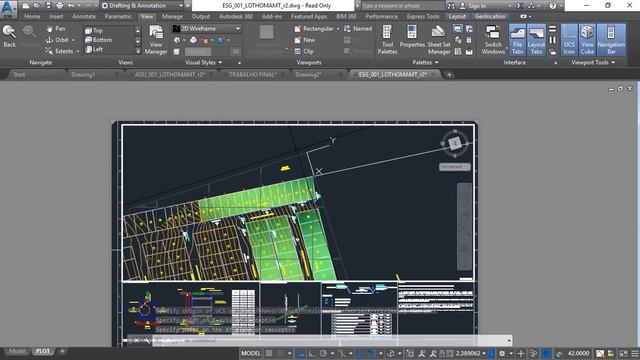Click the Open folder icon in quick access toolbar
The width and height of the screenshot is (640, 360).
tap(37, 6)
